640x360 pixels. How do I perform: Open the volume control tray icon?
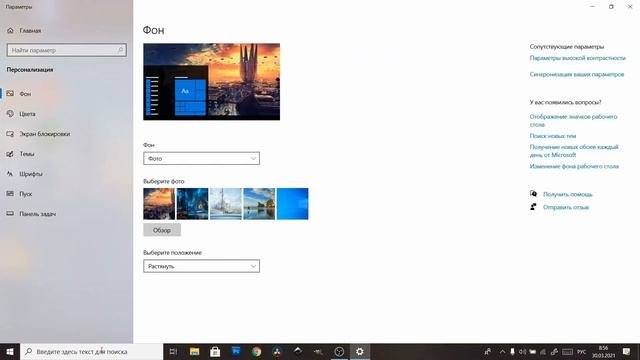point(522,352)
